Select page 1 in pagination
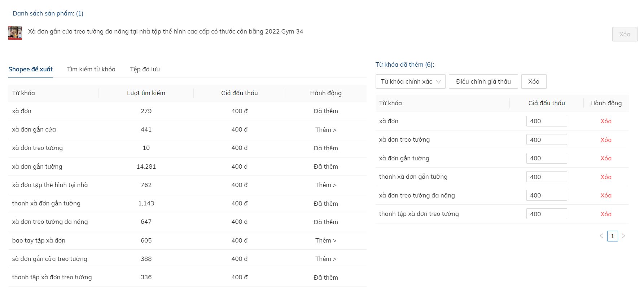644x293 pixels. (x=612, y=236)
